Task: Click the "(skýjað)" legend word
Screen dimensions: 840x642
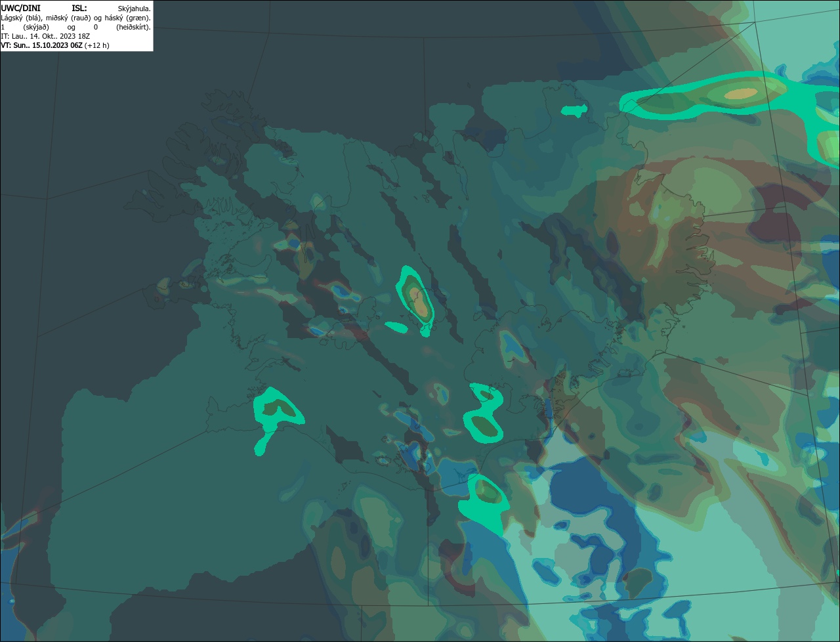Action: click(x=36, y=27)
